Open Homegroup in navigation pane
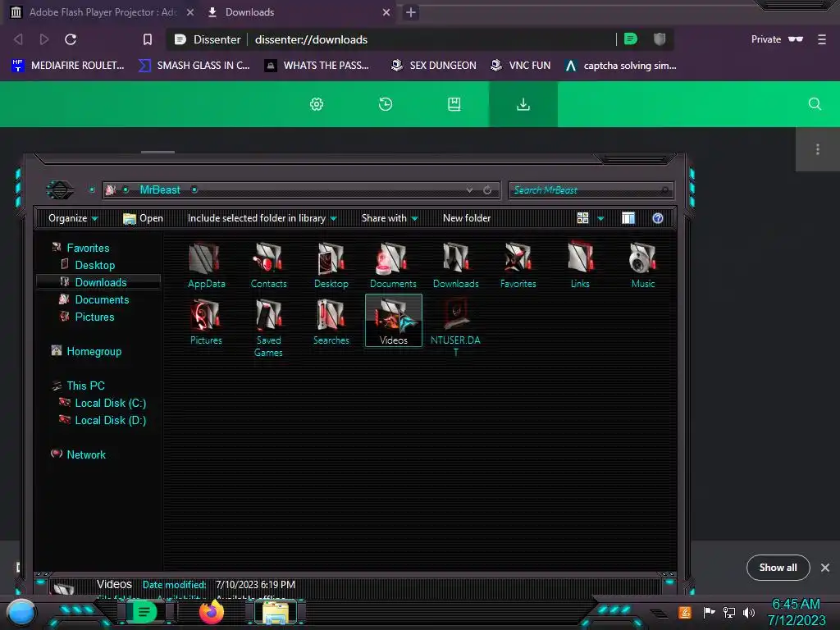Viewport: 840px width, 630px height. [94, 351]
